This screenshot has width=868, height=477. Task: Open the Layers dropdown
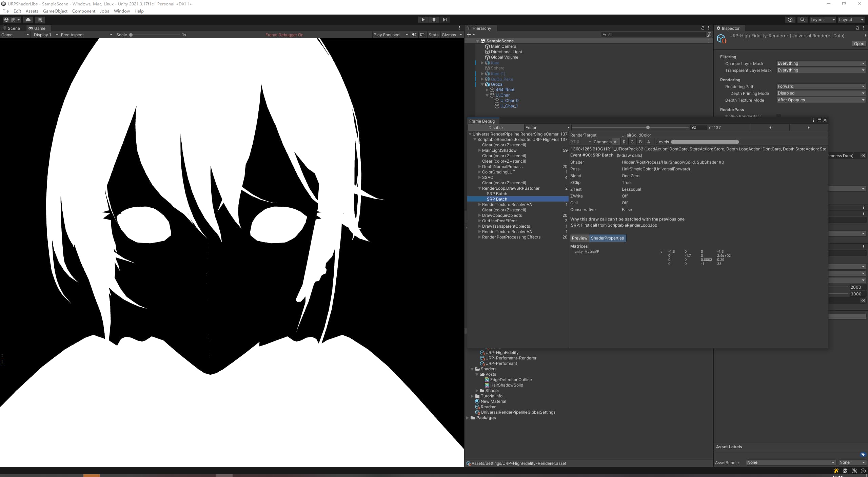click(822, 20)
